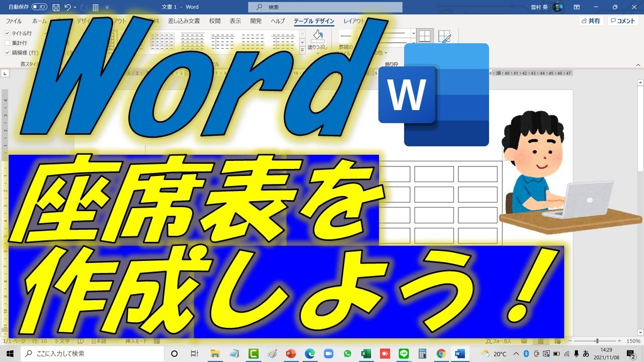Image resolution: width=644 pixels, height=362 pixels.
Task: Open Excel from the taskbar
Action: point(366,353)
